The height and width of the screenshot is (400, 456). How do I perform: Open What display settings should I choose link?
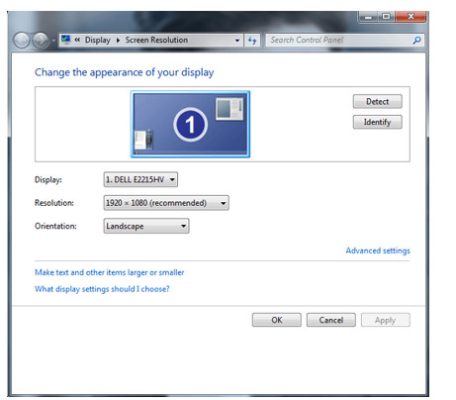click(x=102, y=289)
